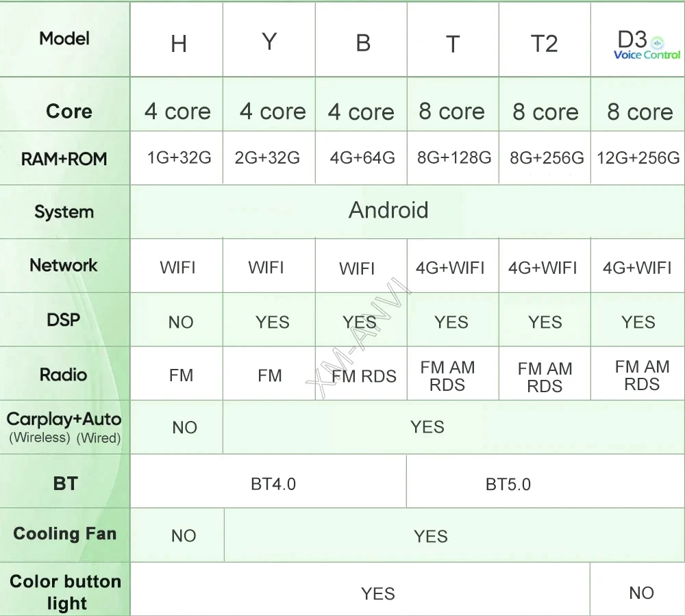Select the 4G+64G memory option

pyautogui.click(x=362, y=158)
